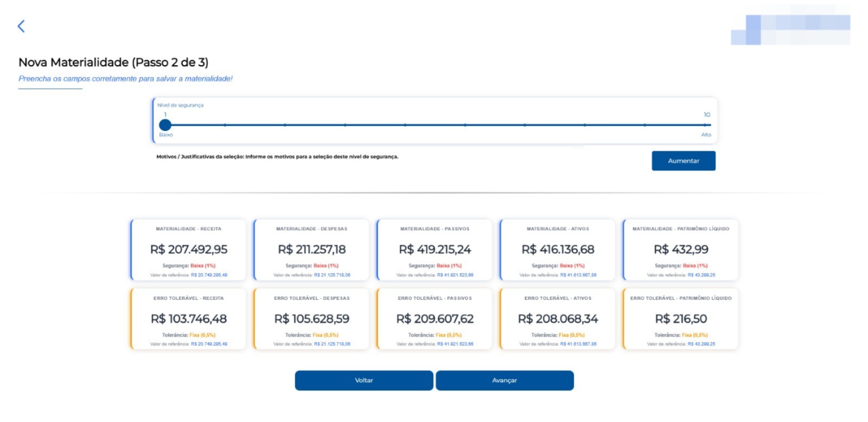Click the Voltar button
868x422 pixels.
click(x=364, y=380)
